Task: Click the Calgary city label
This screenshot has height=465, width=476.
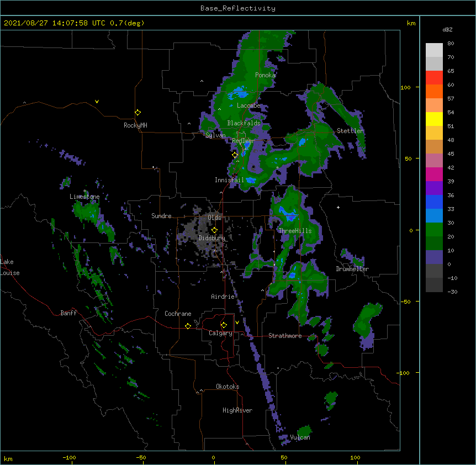Action: 221,333
